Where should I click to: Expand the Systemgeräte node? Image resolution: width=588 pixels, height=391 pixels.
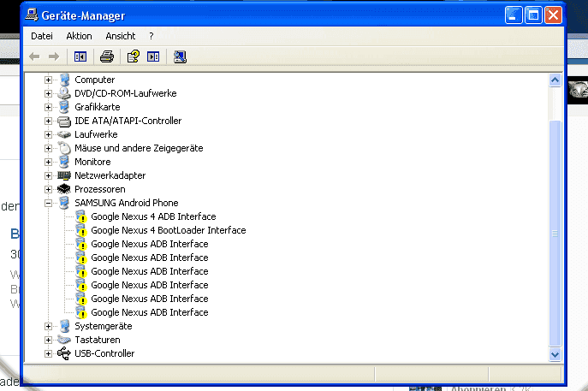48,326
